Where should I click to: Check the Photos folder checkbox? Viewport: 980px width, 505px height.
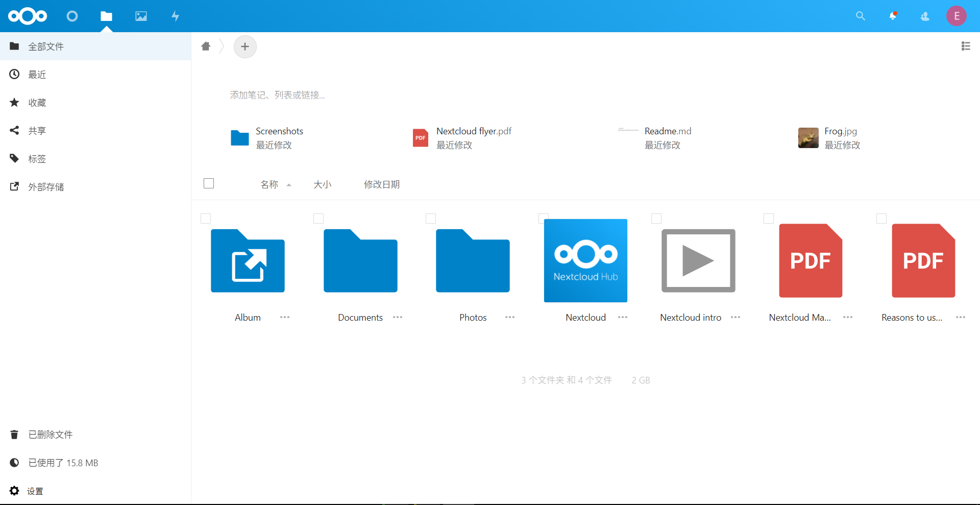click(x=431, y=219)
